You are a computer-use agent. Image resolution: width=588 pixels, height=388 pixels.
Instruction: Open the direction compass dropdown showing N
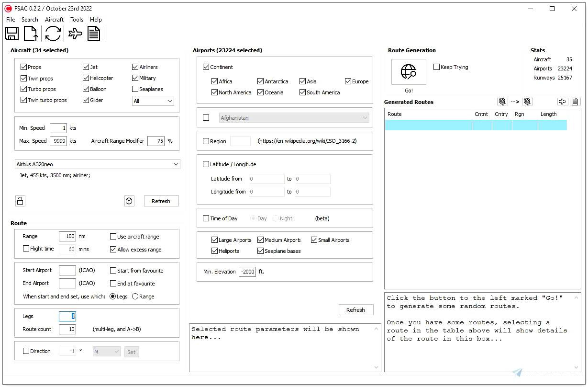(106, 351)
